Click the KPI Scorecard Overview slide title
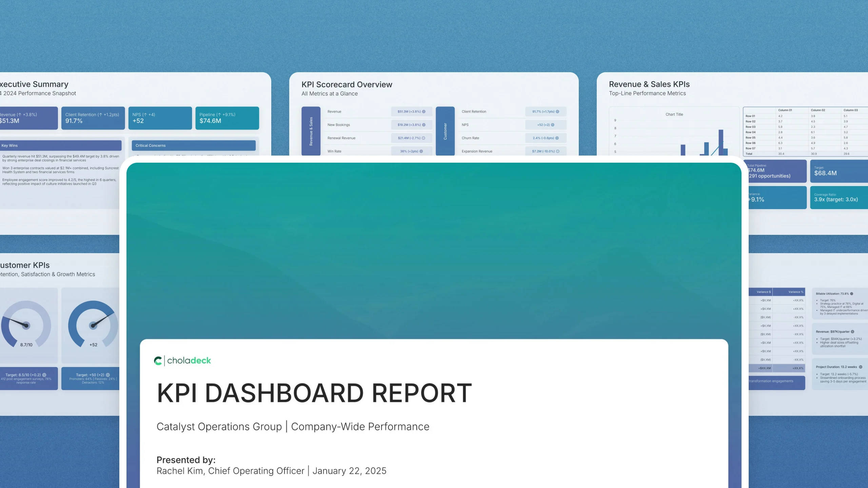Screen dimensions: 868x488 (x=347, y=84)
